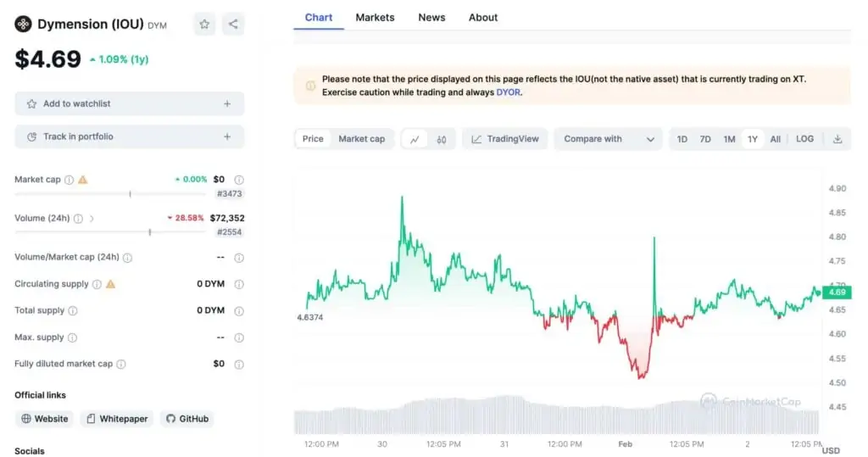
Task: Click the 1.09% (1y) price change text
Action: coord(124,59)
